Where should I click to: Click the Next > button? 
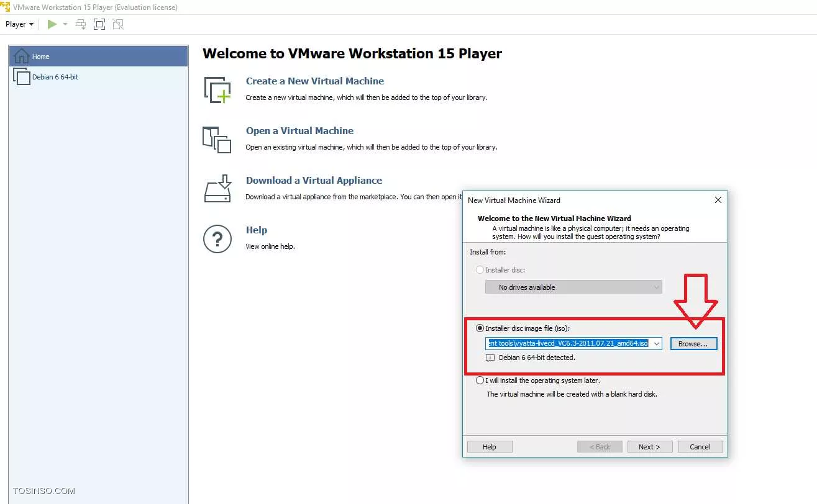(649, 447)
